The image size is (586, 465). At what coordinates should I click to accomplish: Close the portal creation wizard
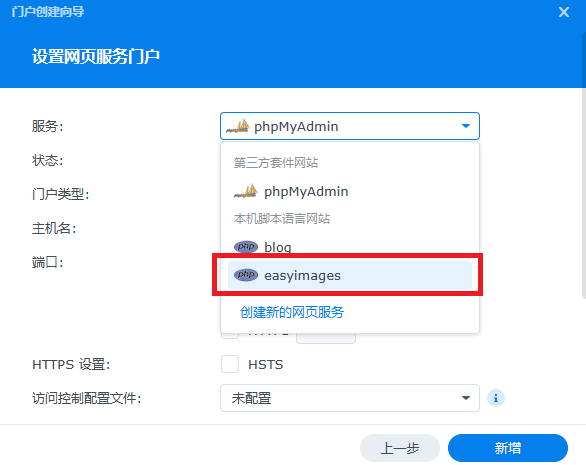tap(564, 12)
